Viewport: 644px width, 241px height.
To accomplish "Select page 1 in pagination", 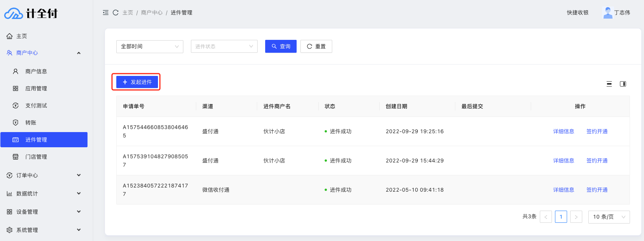I will click(561, 217).
